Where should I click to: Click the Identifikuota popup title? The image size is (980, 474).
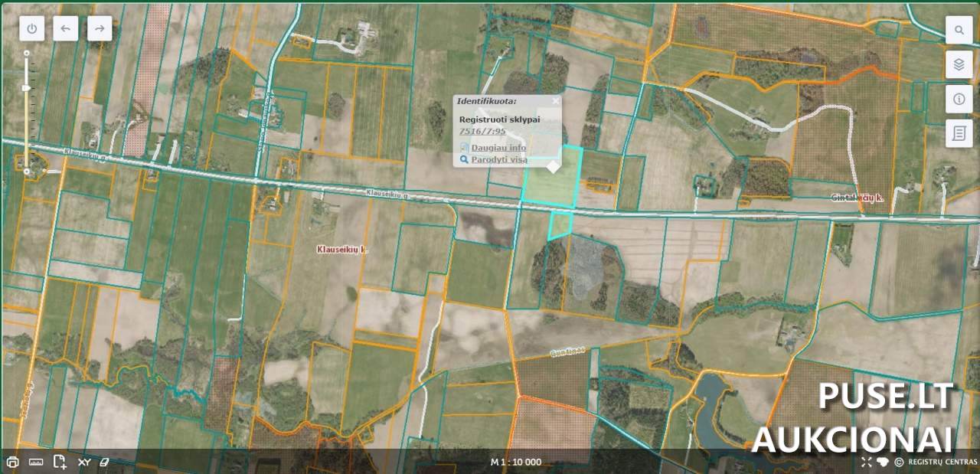point(486,100)
